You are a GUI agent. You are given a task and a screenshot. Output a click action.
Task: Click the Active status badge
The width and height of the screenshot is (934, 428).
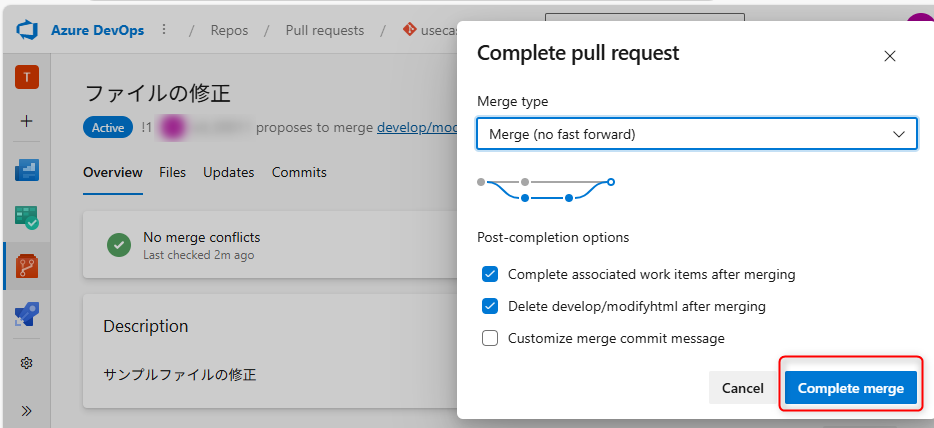[x=108, y=127]
